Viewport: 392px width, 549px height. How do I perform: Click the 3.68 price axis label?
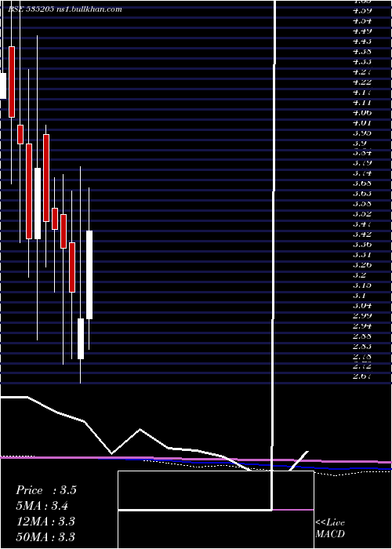click(362, 183)
